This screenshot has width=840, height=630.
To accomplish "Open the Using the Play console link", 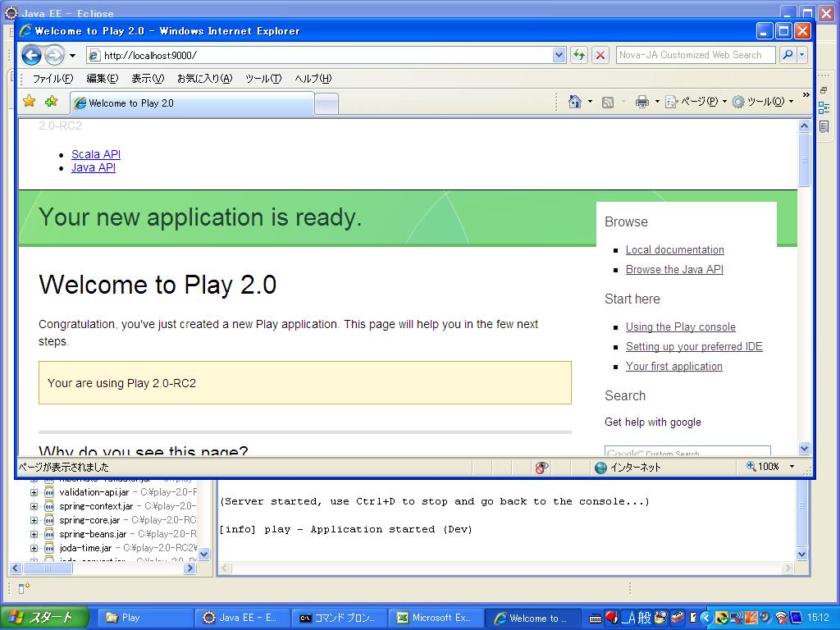I will (680, 326).
